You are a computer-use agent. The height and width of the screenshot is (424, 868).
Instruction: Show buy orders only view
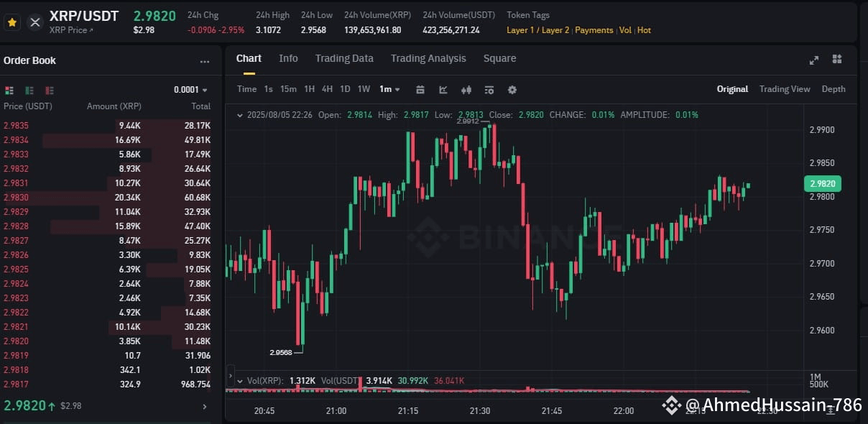pyautogui.click(x=29, y=90)
